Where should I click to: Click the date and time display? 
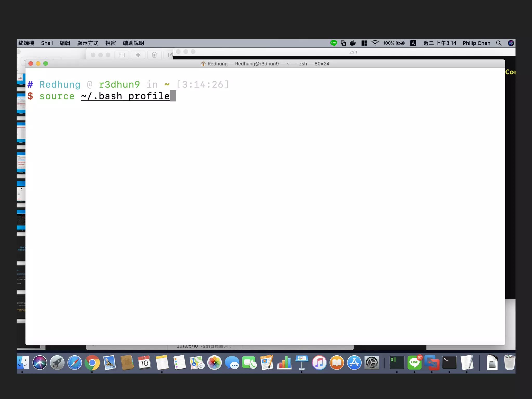tap(440, 43)
